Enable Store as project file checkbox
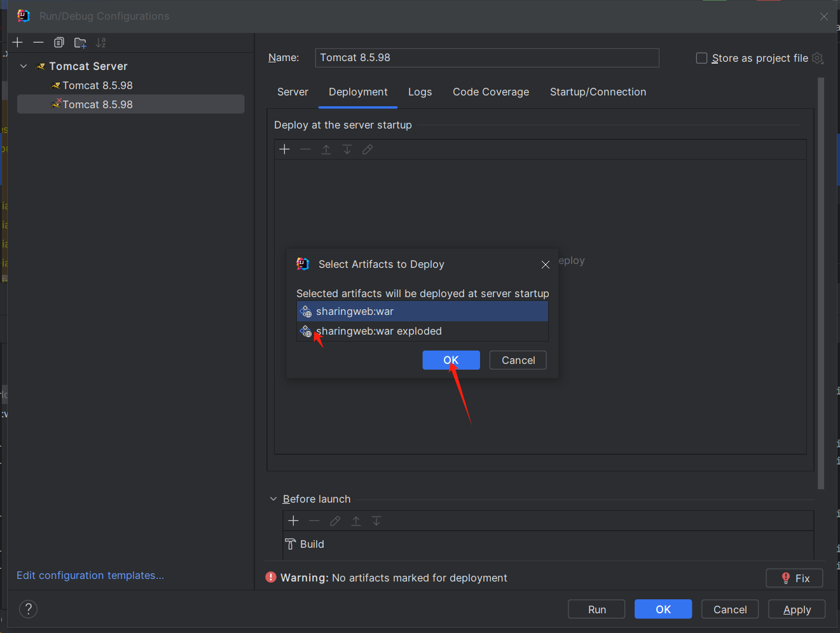The height and width of the screenshot is (633, 840). click(701, 58)
